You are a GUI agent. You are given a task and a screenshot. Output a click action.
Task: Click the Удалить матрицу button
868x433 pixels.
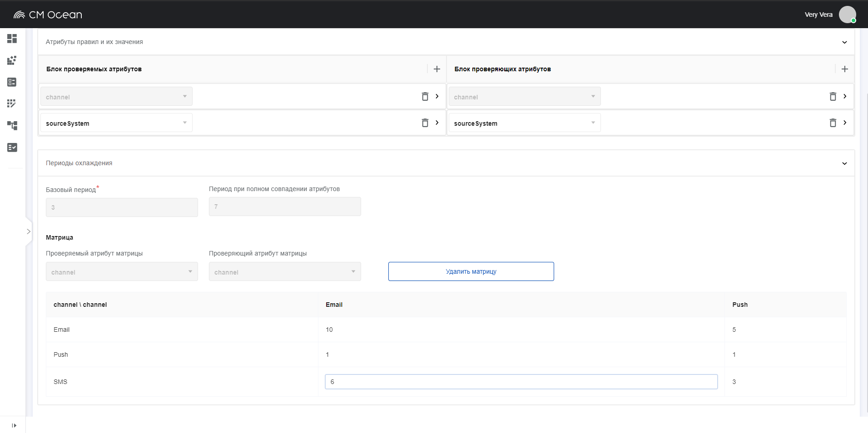(471, 271)
